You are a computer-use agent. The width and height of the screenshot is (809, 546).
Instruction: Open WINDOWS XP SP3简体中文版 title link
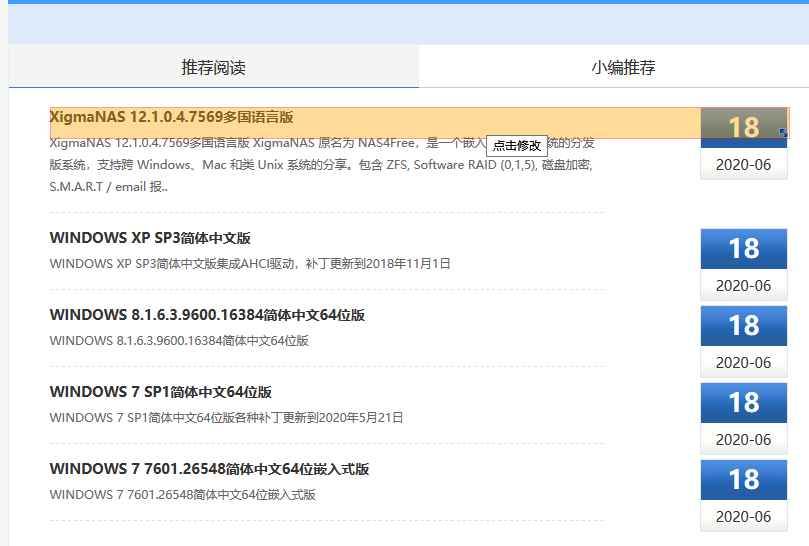coord(150,238)
